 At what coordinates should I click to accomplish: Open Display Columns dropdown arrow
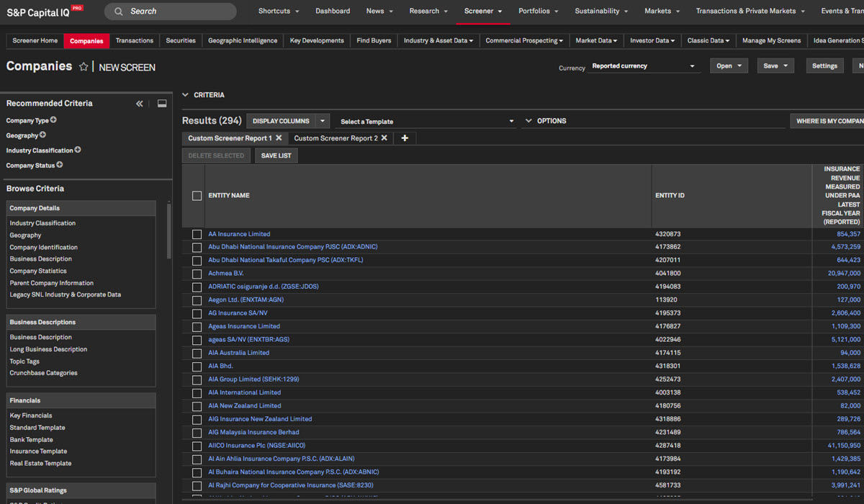(x=323, y=121)
